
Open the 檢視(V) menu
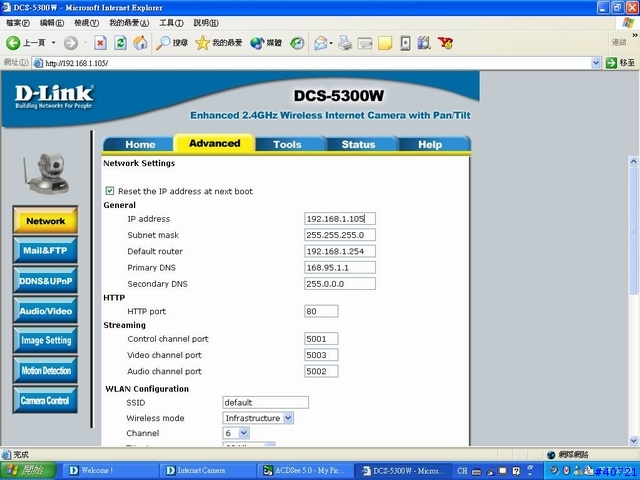point(86,23)
